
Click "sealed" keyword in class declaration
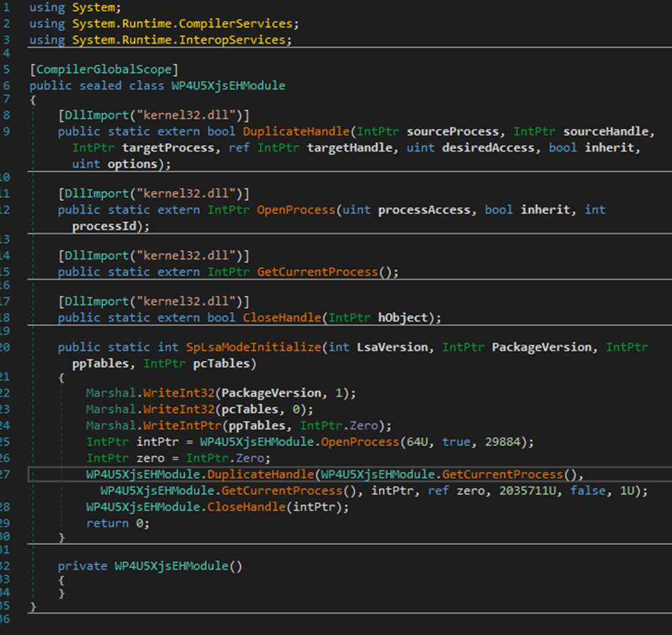(100, 86)
